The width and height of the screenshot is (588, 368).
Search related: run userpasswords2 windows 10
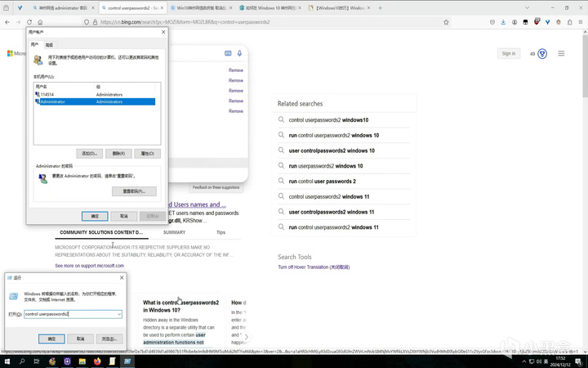[x=326, y=166]
